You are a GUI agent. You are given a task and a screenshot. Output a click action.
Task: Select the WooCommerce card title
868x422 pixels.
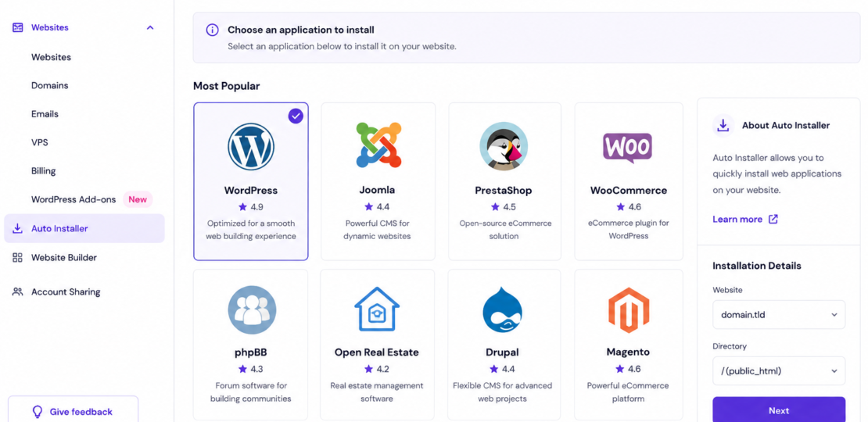(x=629, y=190)
